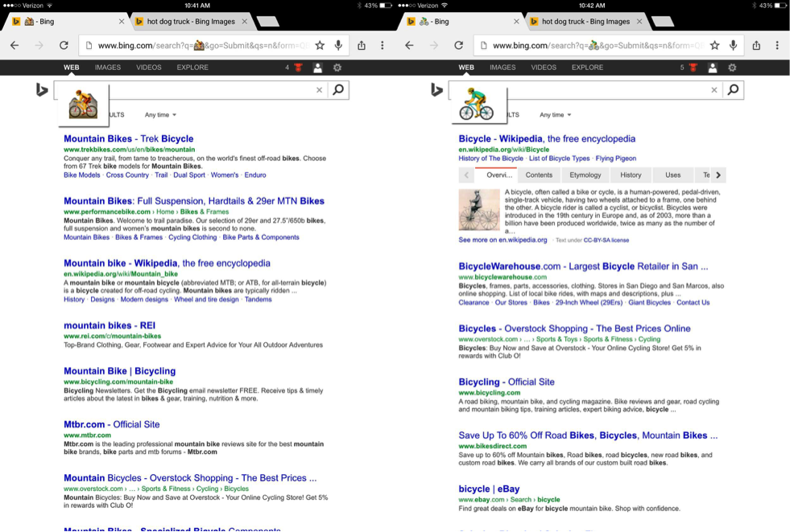Image resolution: width=790 pixels, height=532 pixels.
Task: Switch to hot dog truck tab in left browser
Action: [191, 22]
